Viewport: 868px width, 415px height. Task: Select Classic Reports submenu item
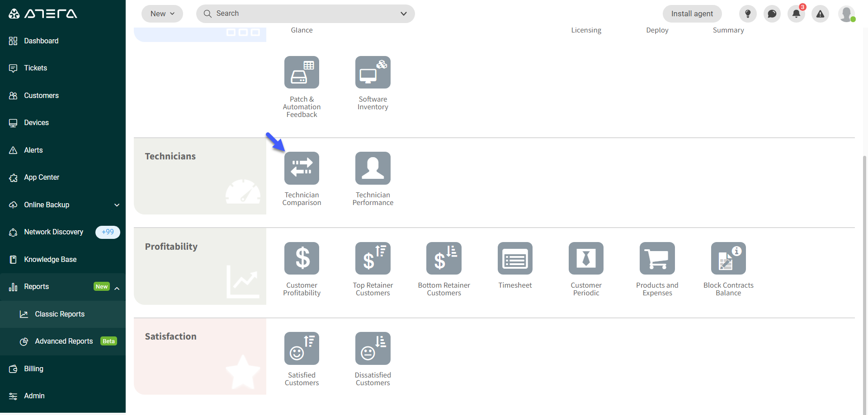coord(63,314)
